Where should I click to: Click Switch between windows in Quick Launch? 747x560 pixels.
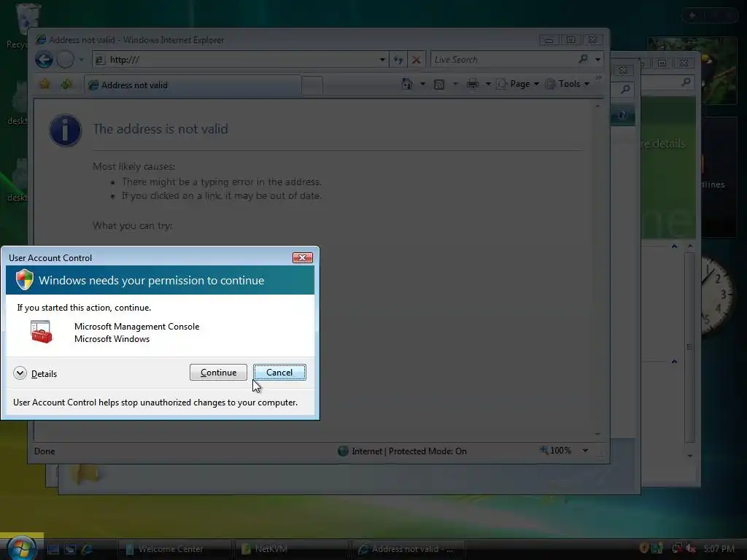pos(71,549)
